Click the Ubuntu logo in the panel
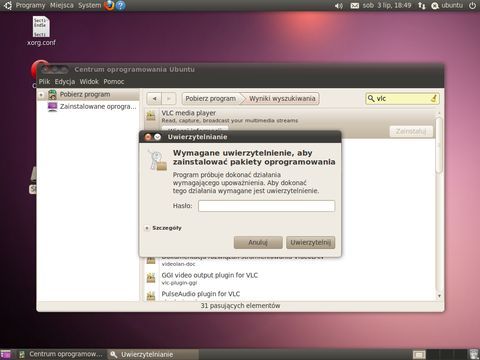Image resolution: width=480 pixels, height=360 pixels. tap(8, 5)
